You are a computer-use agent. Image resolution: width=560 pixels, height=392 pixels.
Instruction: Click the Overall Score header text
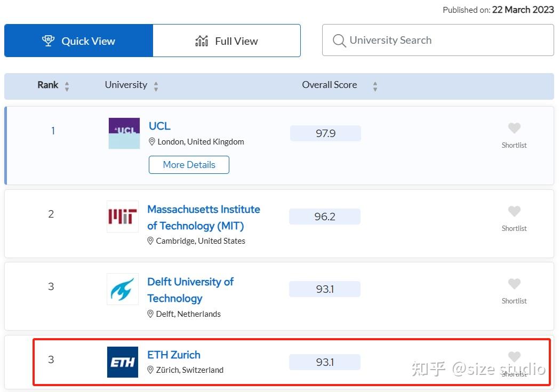point(329,85)
